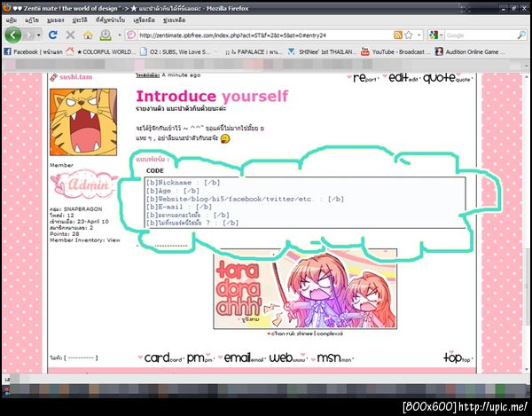Click the site identity icon in address bar
Image resolution: width=532 pixels, height=416 pixels.
pyautogui.click(x=131, y=35)
